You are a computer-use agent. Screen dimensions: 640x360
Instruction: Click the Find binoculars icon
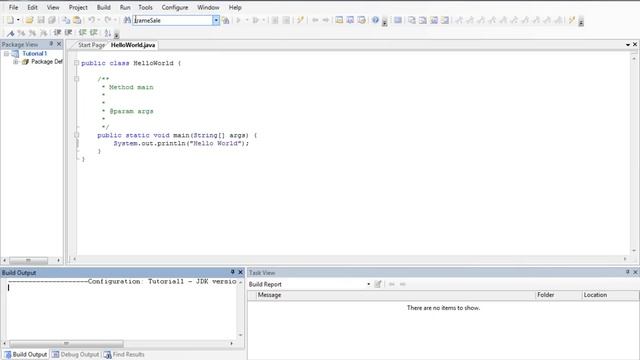click(x=127, y=20)
